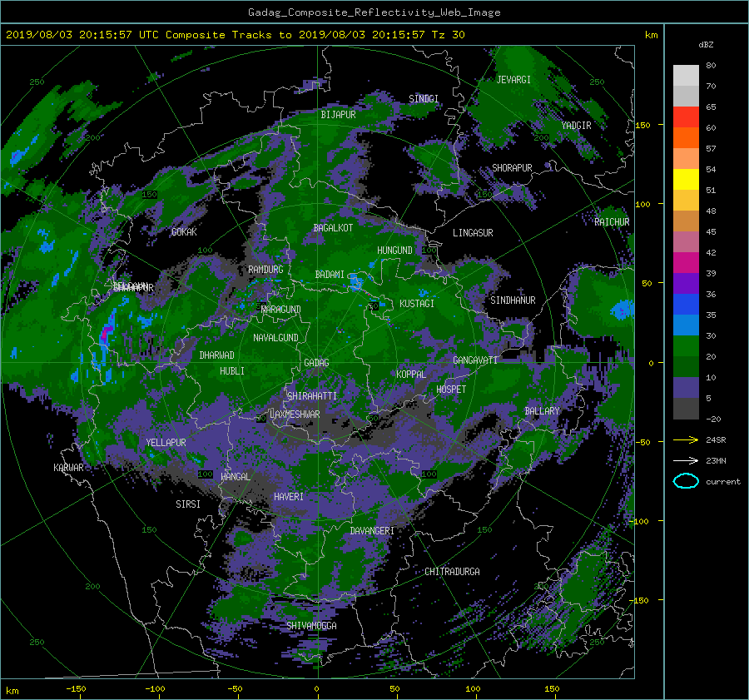Viewport: 749px width, 700px height.
Task: Click the RAICHUR city label
Action: 612,222
